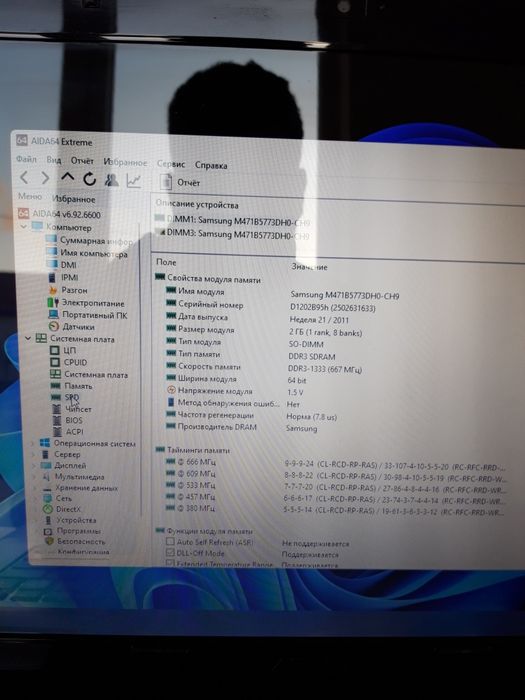The height and width of the screenshot is (700, 525).
Task: Select the BIOS item icon
Action: [x=57, y=421]
